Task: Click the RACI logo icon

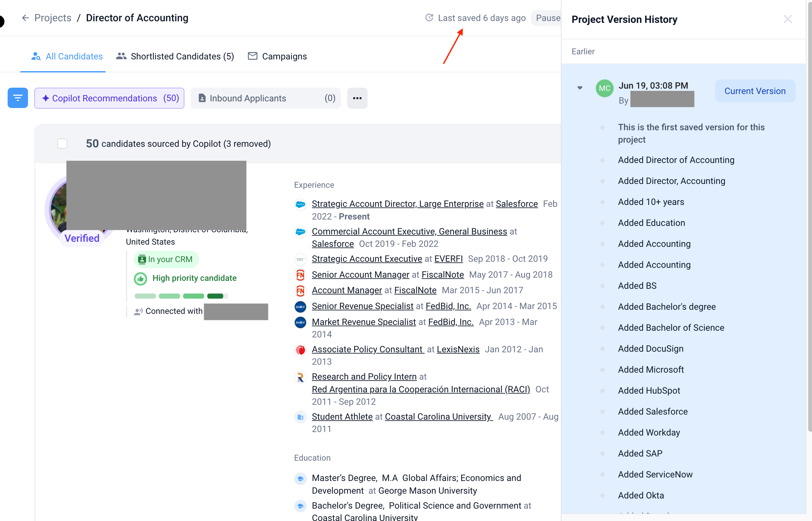Action: pos(300,377)
